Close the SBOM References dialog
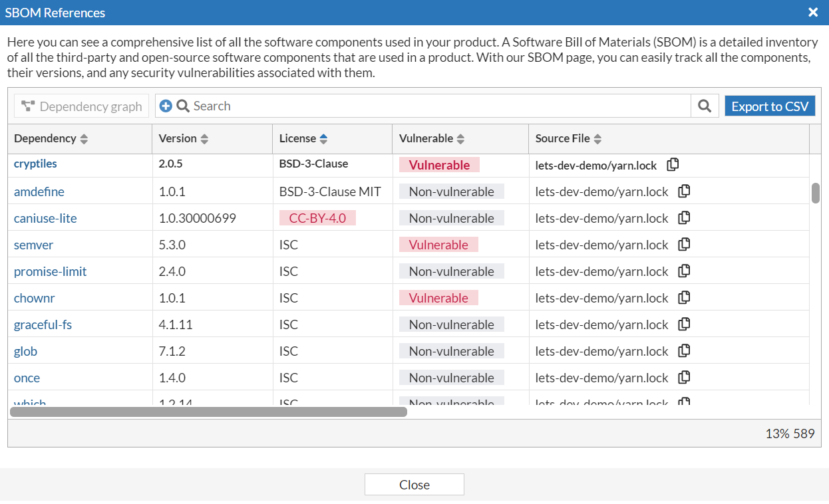The width and height of the screenshot is (829, 504). tap(414, 484)
